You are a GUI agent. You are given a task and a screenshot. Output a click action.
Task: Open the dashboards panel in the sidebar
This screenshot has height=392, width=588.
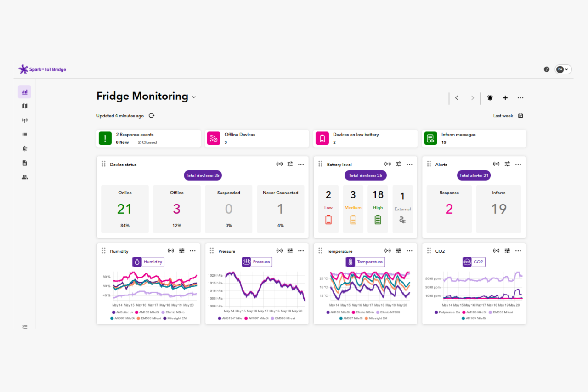24,92
